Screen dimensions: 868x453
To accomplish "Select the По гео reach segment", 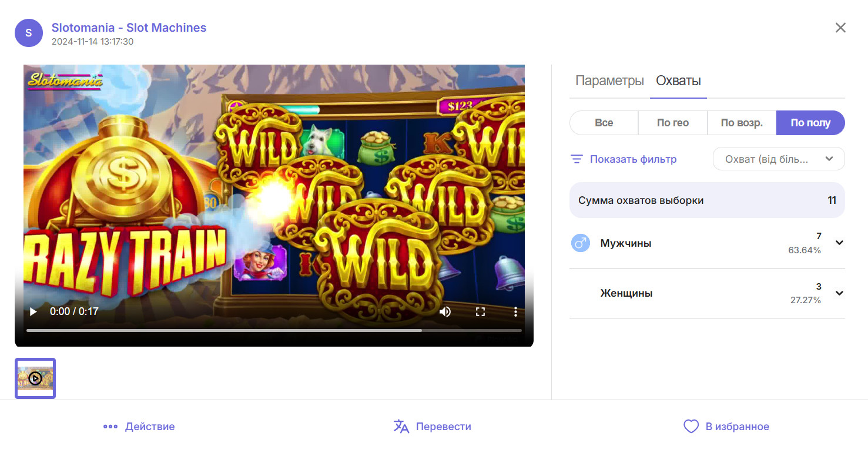I will (673, 123).
